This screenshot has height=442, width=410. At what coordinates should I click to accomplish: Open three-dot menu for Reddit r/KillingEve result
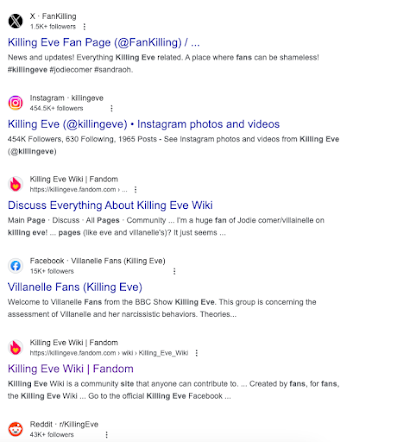pos(106,434)
